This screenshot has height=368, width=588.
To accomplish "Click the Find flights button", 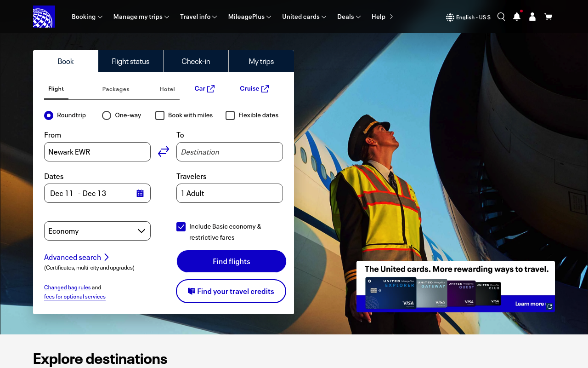I will click(232, 261).
